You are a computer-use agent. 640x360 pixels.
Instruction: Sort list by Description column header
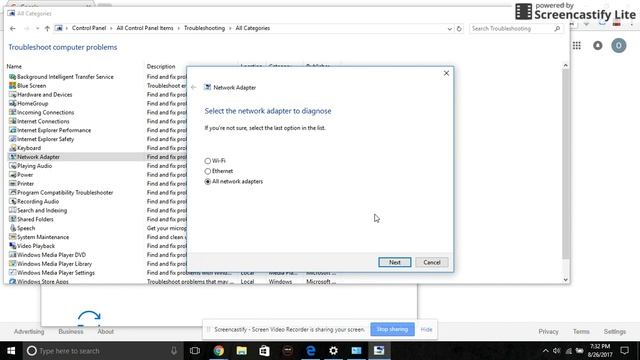[161, 66]
